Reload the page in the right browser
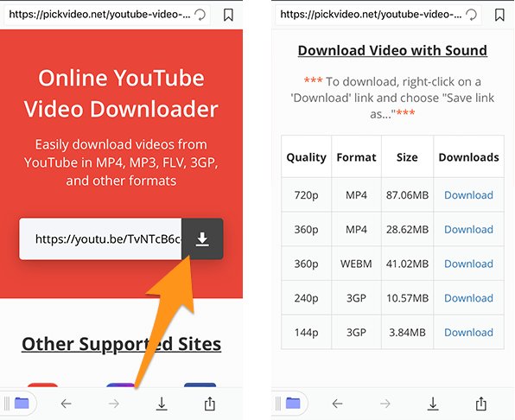 point(471,15)
